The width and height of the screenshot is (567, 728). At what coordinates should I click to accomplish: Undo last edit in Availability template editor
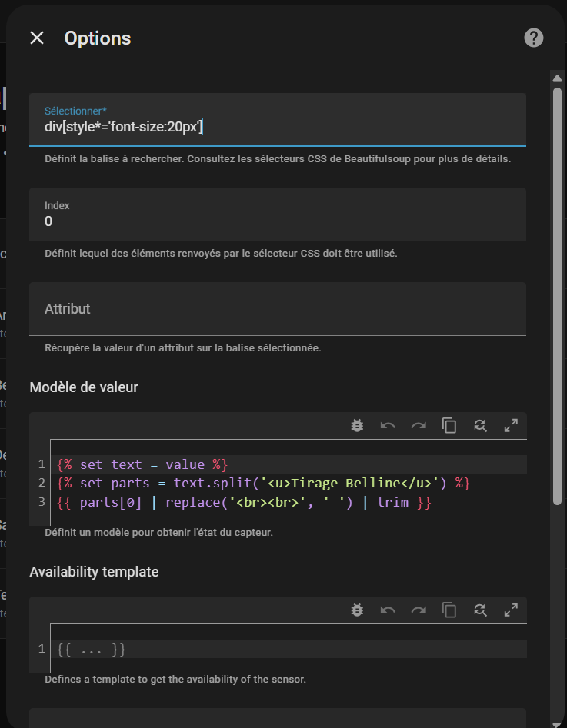[388, 610]
